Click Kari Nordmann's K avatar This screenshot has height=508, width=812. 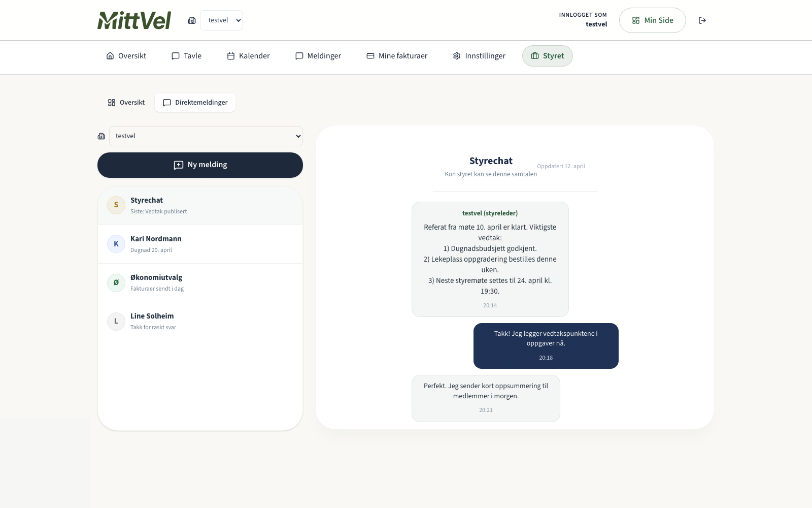tap(116, 244)
